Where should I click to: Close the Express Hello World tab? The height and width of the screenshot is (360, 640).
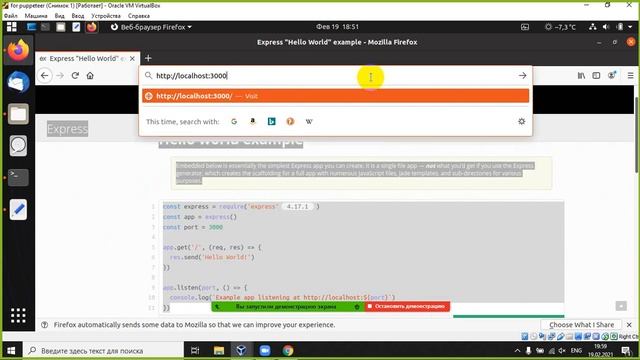(132, 59)
